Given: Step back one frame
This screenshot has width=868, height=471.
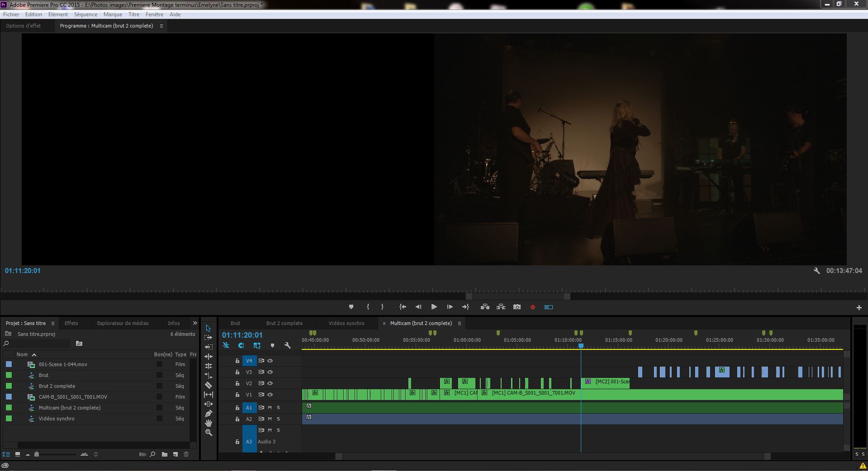Looking at the screenshot, I should (418, 307).
